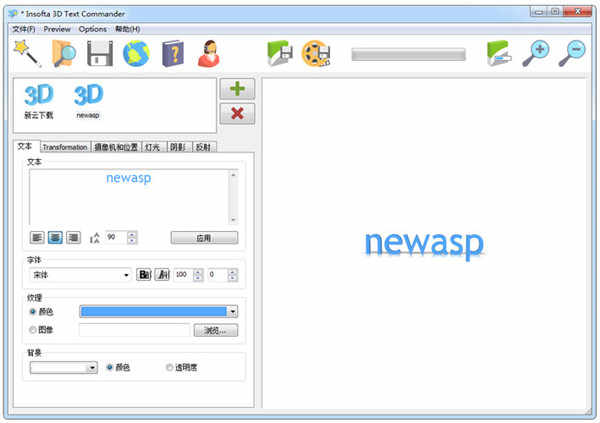
Task: Click text box scrollbar down arrow
Action: tap(233, 220)
